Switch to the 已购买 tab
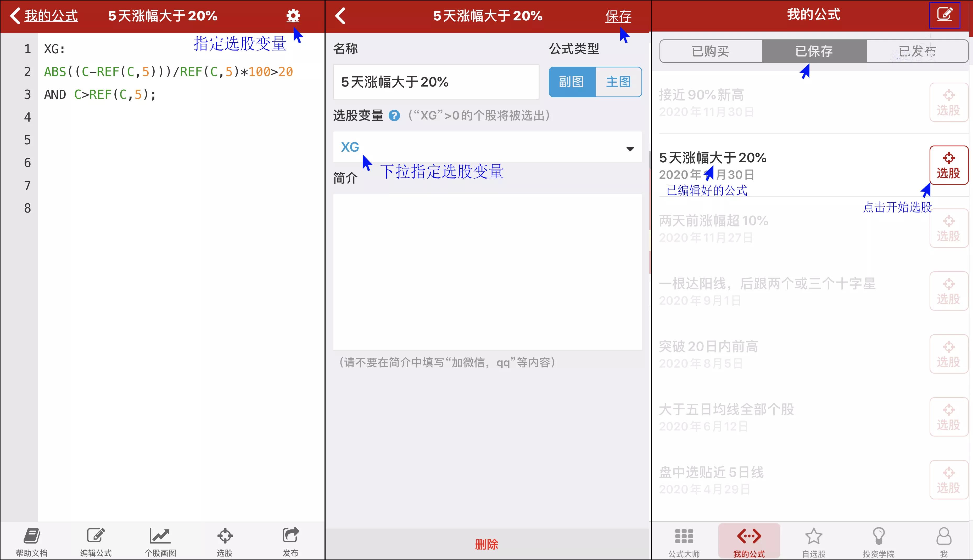Screen dimensions: 973x560 point(711,51)
